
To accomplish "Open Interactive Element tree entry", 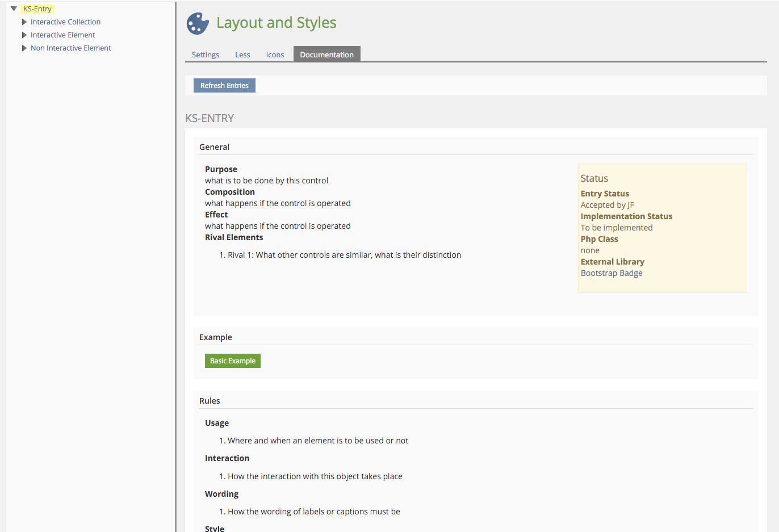I will tap(62, 35).
